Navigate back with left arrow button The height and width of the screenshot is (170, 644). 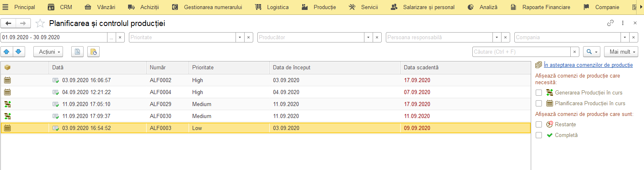coord(8,24)
